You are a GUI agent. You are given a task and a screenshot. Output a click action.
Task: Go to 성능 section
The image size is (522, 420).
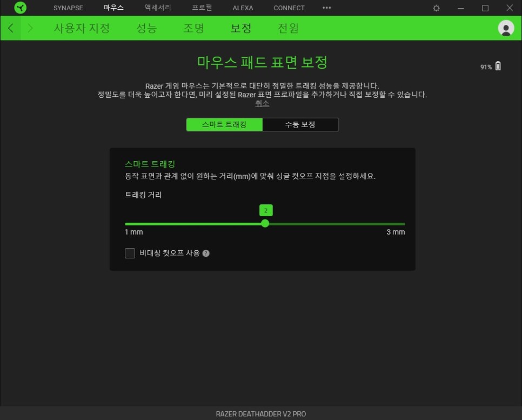pos(146,28)
